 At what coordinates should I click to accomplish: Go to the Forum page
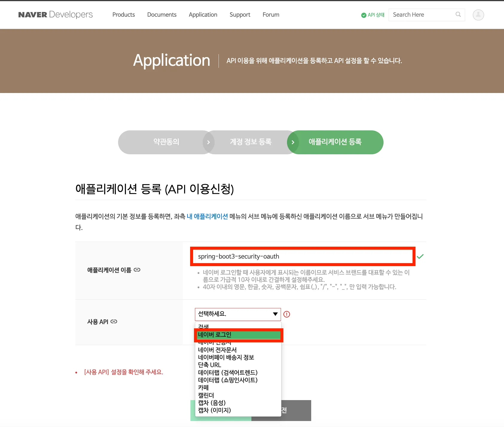[271, 15]
